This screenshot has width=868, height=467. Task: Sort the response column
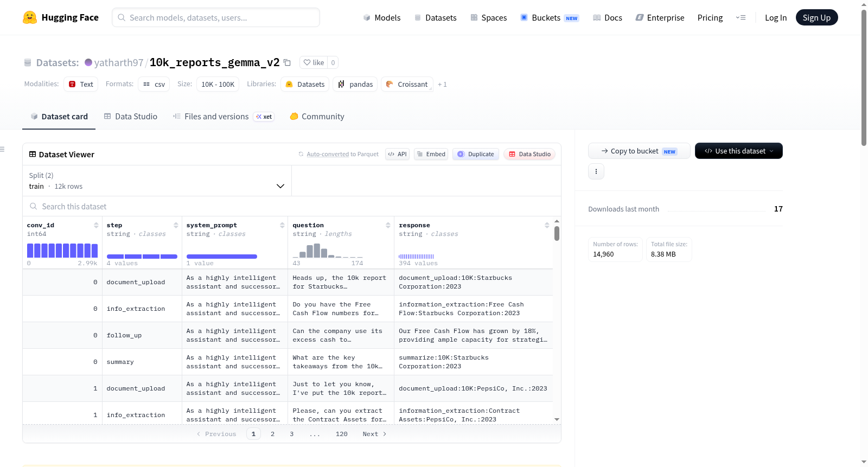coord(547,225)
